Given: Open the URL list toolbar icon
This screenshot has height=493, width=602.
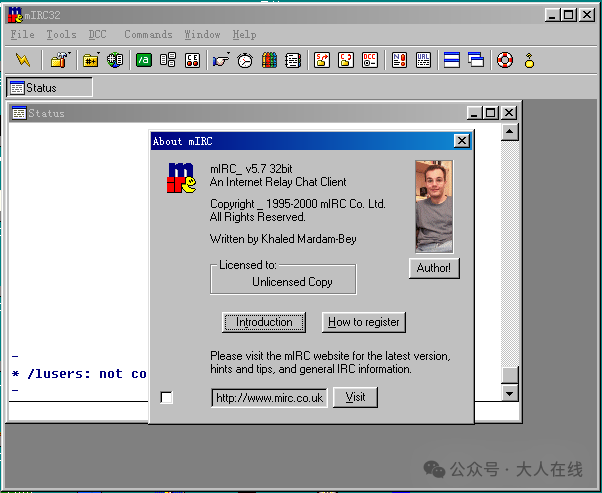Looking at the screenshot, I should (423, 60).
